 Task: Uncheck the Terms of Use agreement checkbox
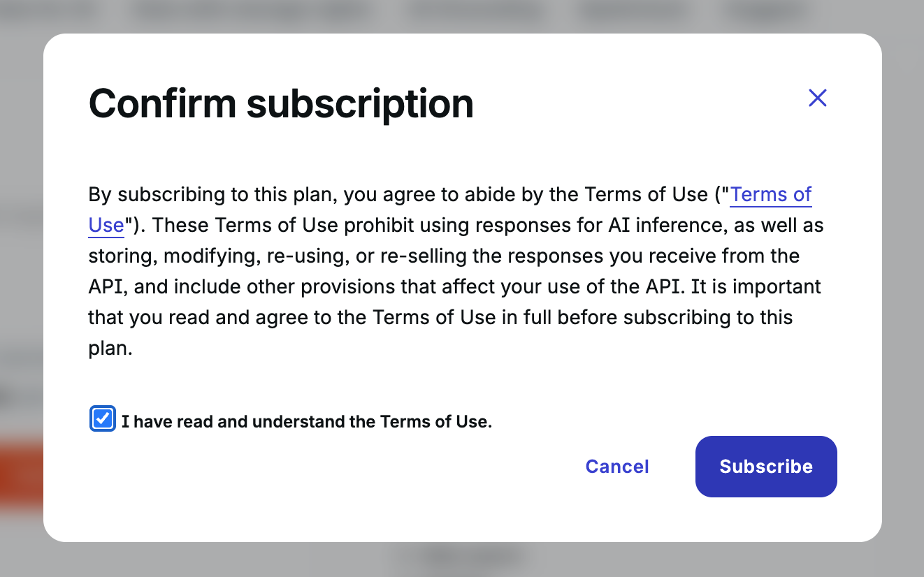103,419
